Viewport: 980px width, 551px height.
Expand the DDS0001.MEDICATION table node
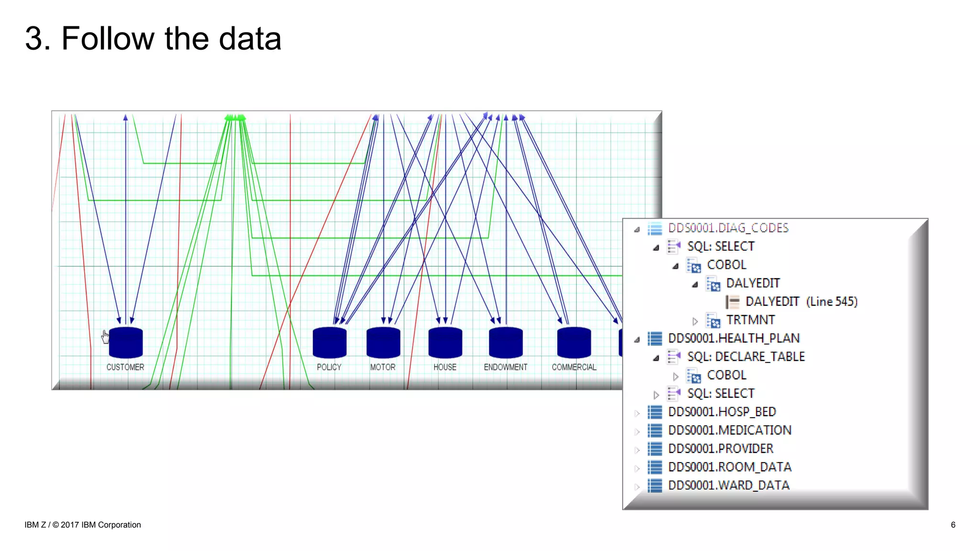point(637,432)
